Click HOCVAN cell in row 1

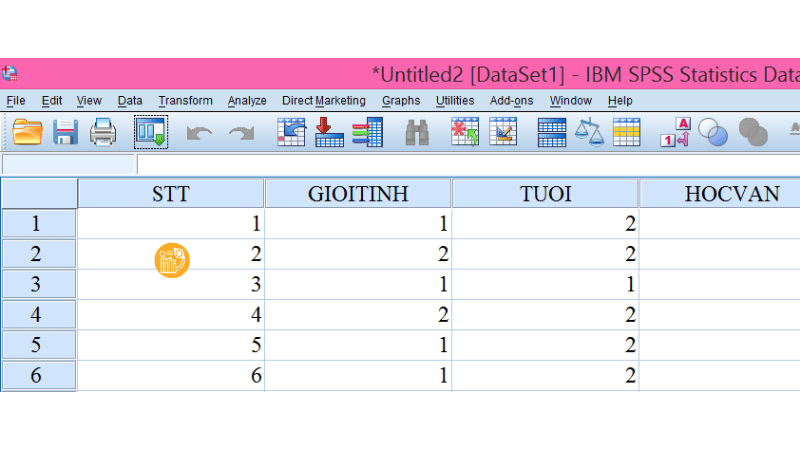pos(719,223)
